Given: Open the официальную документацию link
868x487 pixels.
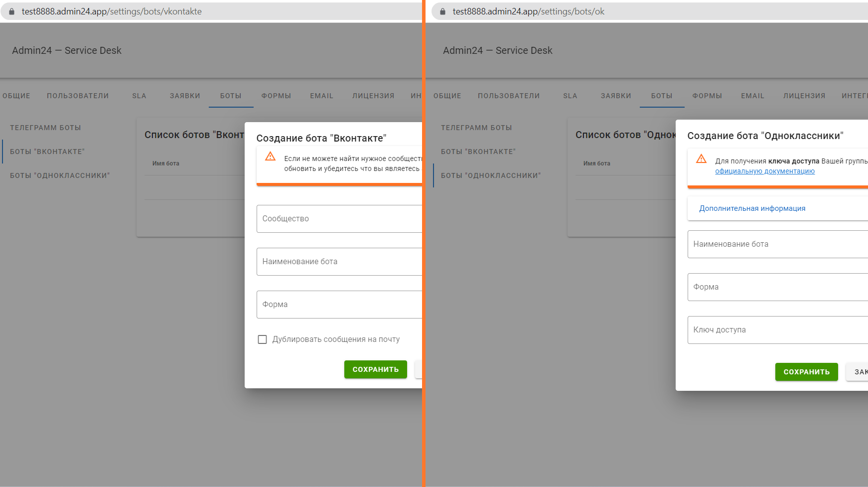Looking at the screenshot, I should 765,171.
